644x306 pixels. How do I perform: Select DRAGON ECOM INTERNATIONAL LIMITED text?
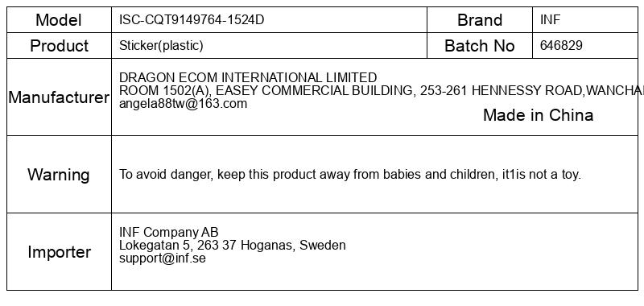[x=248, y=77]
